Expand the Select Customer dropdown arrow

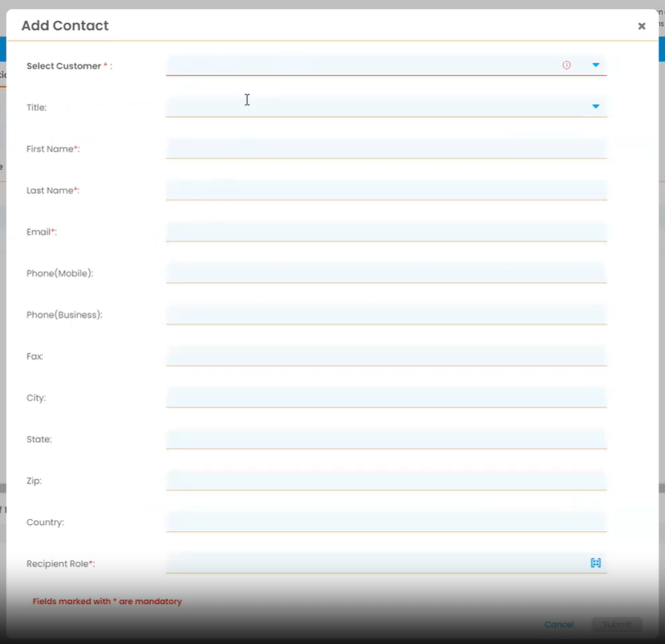coord(596,66)
